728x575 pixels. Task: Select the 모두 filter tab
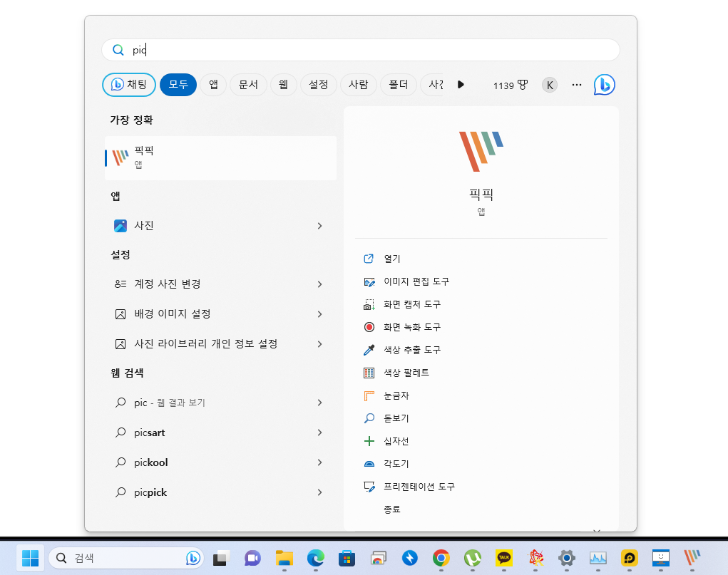coord(178,85)
